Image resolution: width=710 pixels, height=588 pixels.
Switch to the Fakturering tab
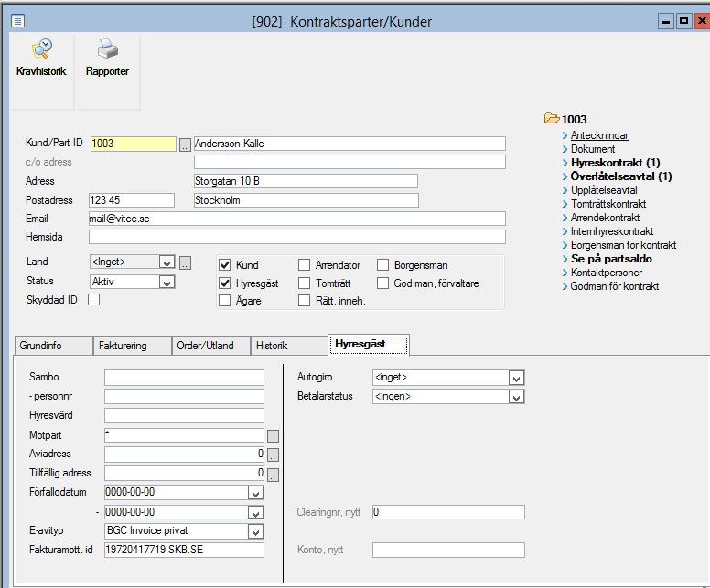[x=133, y=346]
